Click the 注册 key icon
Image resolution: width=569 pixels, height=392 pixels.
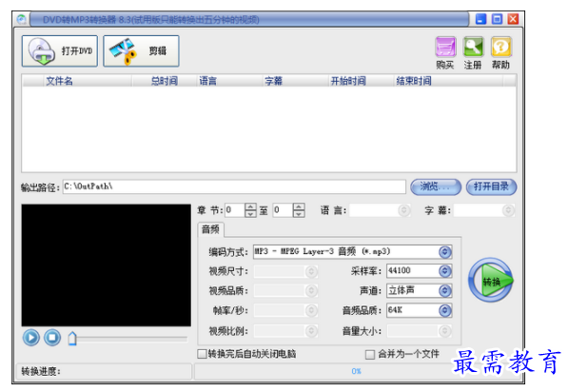pos(473,47)
